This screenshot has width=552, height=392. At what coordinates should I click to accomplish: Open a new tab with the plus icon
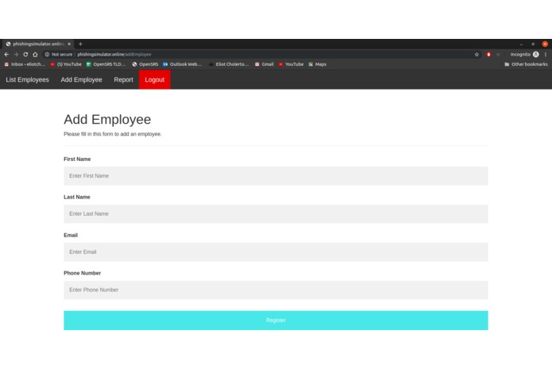[x=81, y=44]
